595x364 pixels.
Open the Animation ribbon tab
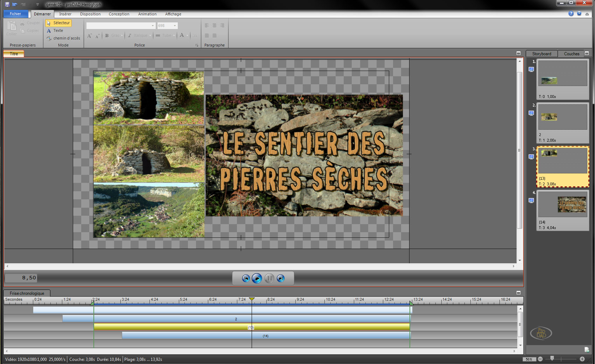147,14
